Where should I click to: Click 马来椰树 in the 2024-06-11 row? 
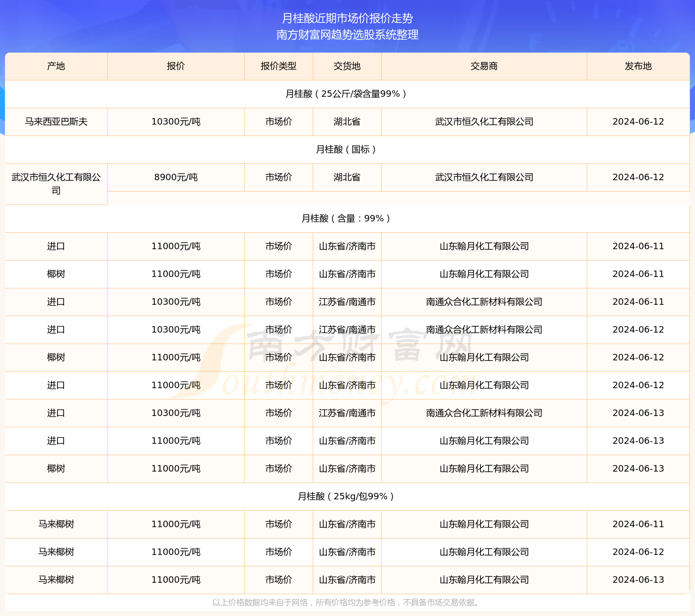56,524
